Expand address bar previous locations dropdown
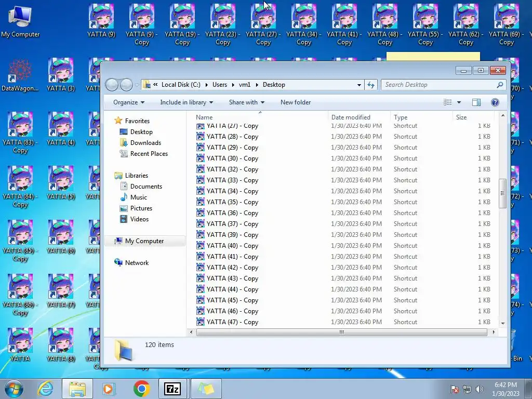Screen dimensions: 532x399 click(359, 85)
